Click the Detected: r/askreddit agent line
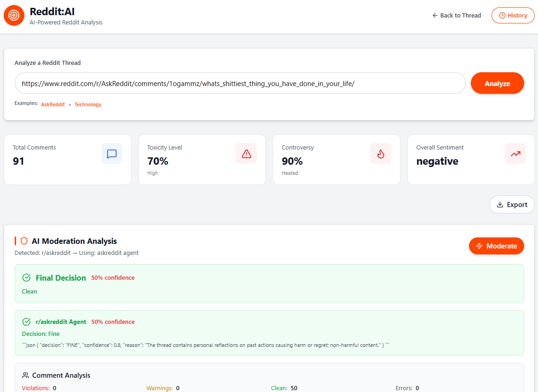Screen dimensions: 538x392 click(76, 253)
